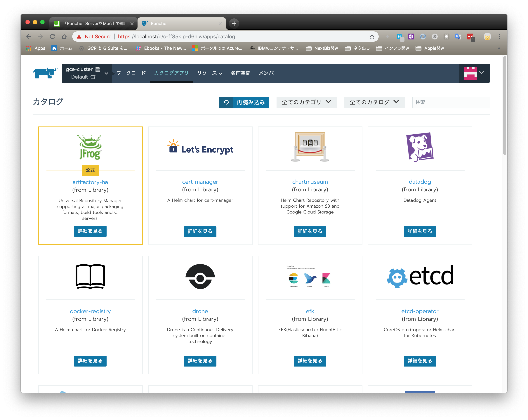
Task: Click the docker-registry book icon
Action: (x=90, y=277)
